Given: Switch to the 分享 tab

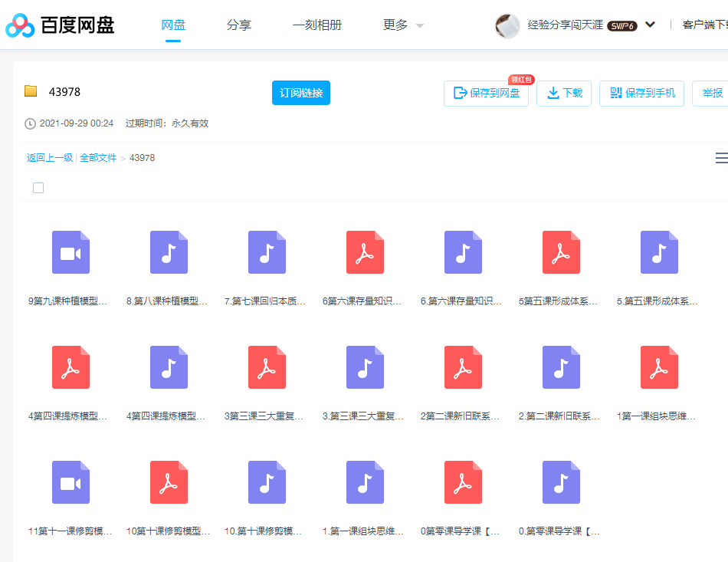Looking at the screenshot, I should (238, 25).
